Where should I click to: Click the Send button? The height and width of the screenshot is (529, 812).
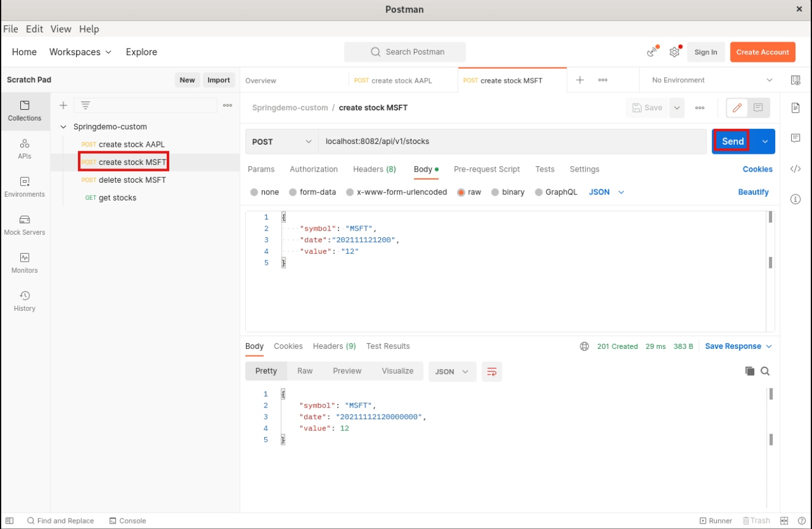coord(733,142)
